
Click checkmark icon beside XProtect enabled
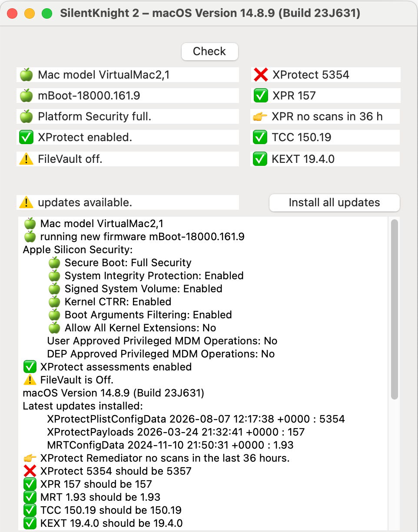point(27,137)
